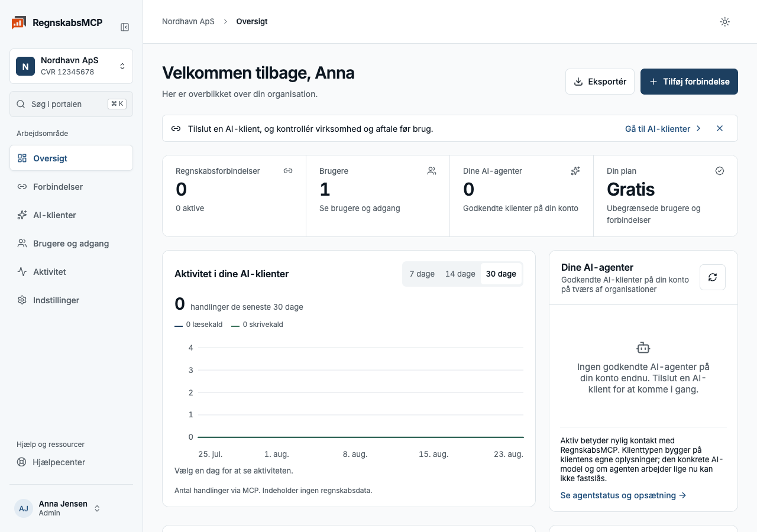
Task: Click the Eksportér button
Action: [600, 82]
